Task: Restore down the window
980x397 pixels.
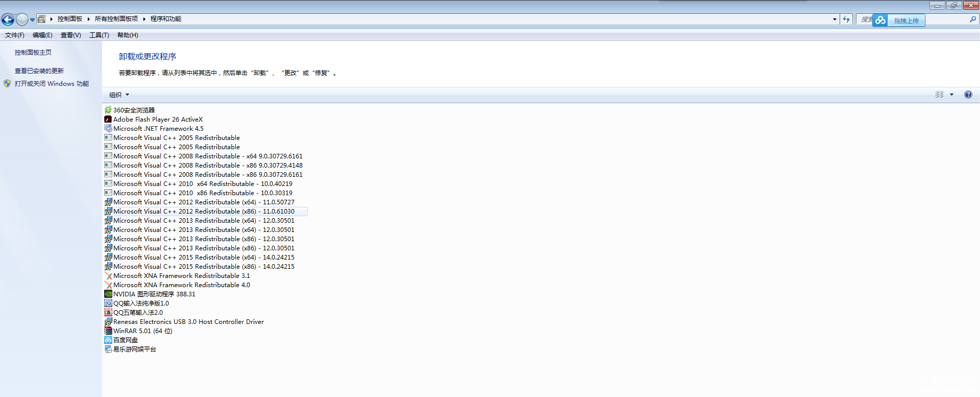Action: 953,6
